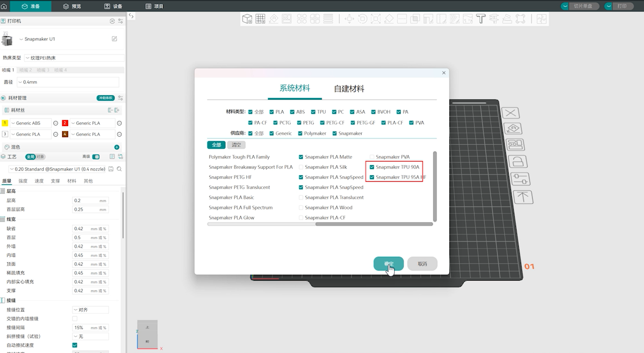
Task: Click the add filament icon
Action: click(117, 110)
